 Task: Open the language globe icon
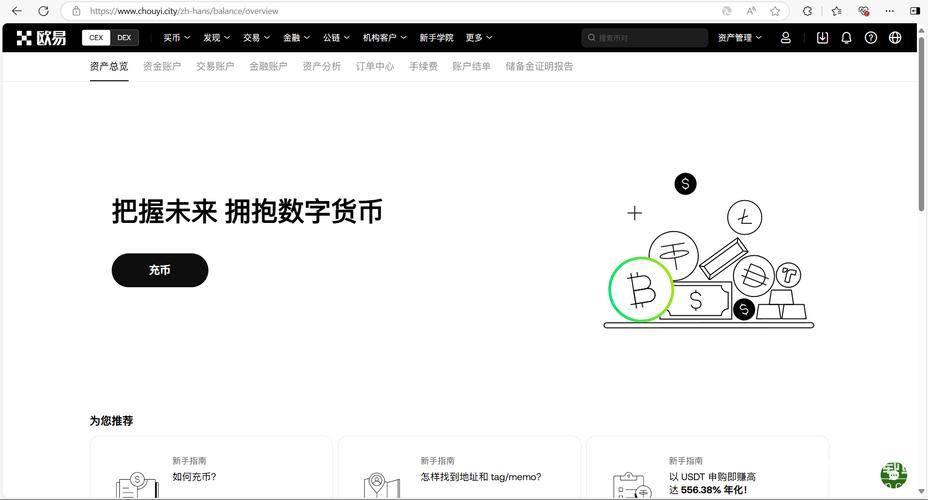pos(895,38)
